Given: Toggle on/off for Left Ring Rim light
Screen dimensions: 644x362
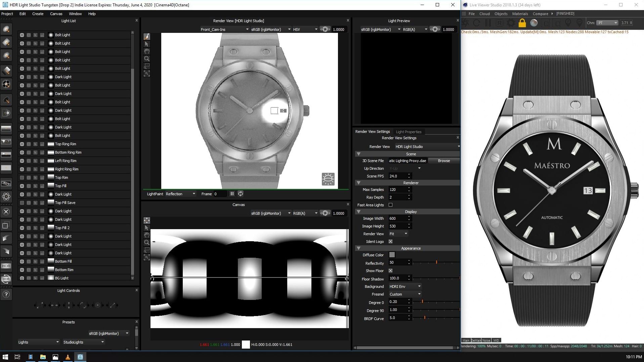Looking at the screenshot, I should click(x=22, y=161).
